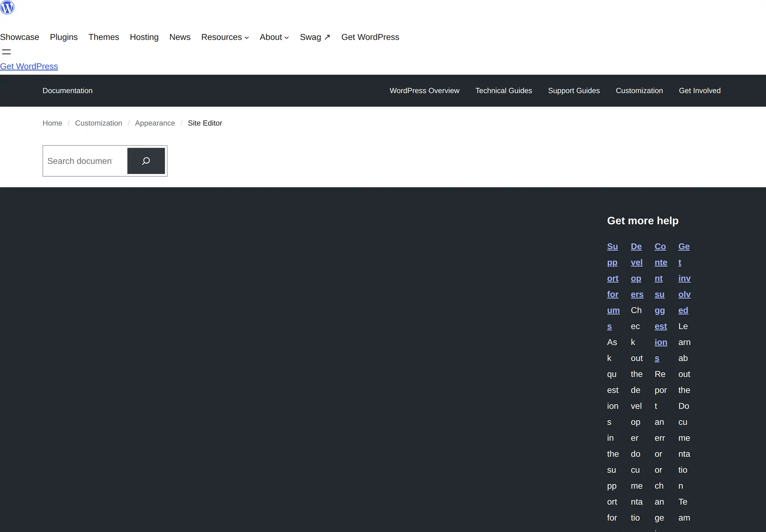The width and height of the screenshot is (766, 532).
Task: Open the Developers link
Action: 637,270
